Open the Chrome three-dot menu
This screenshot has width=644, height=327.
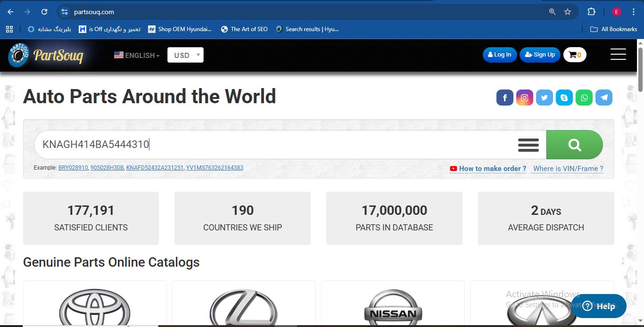pyautogui.click(x=634, y=12)
